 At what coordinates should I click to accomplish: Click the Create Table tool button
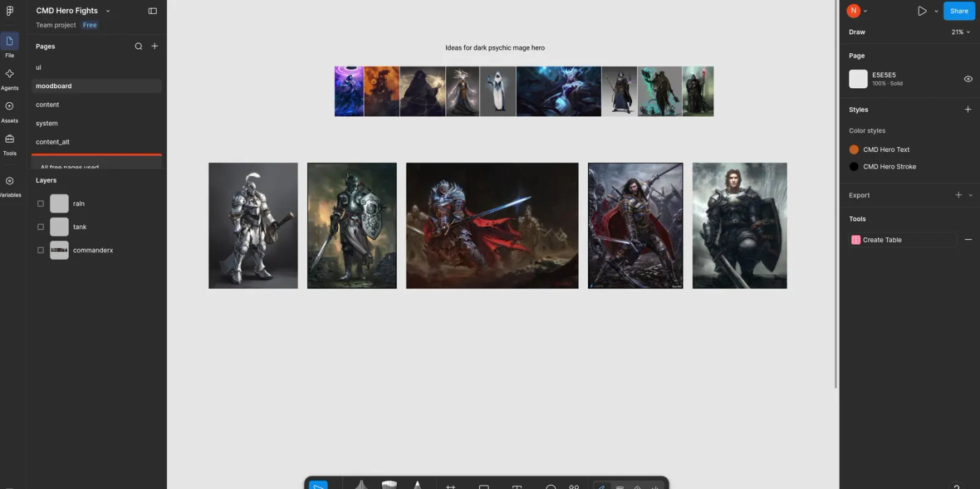point(902,240)
